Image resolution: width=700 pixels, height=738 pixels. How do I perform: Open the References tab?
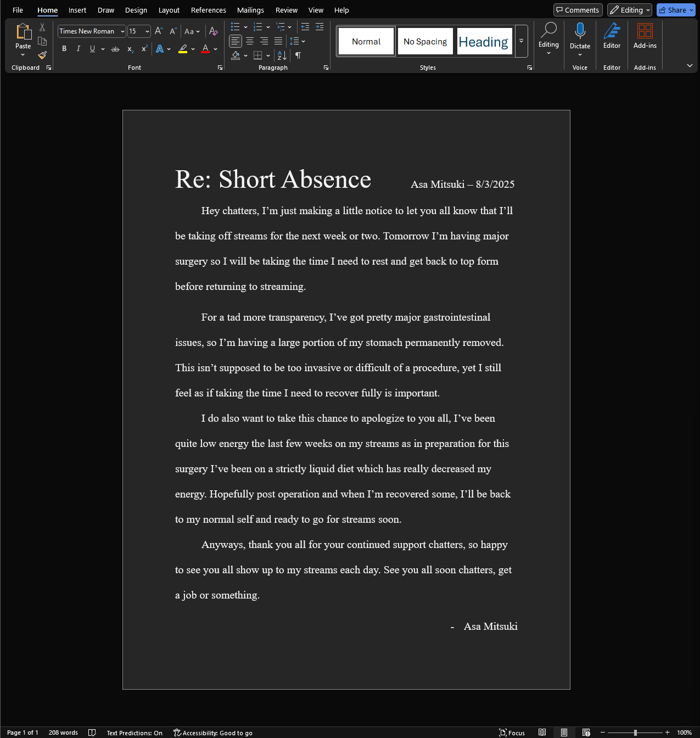pos(208,10)
